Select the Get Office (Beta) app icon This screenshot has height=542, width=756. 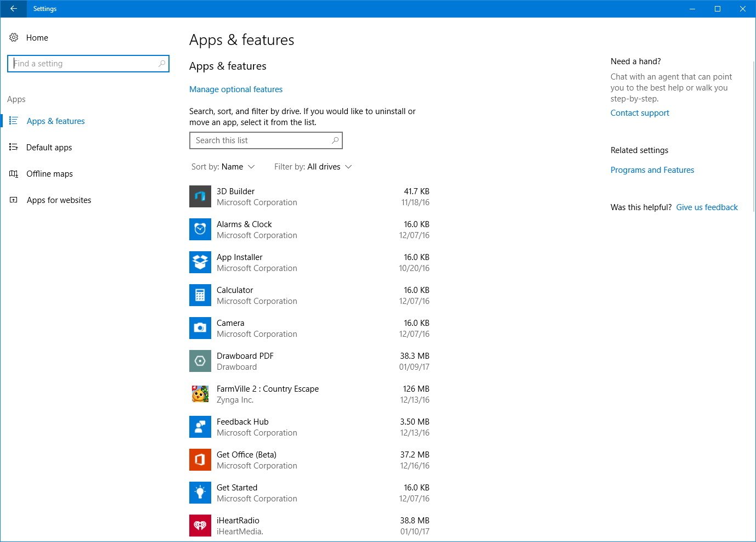pos(200,460)
